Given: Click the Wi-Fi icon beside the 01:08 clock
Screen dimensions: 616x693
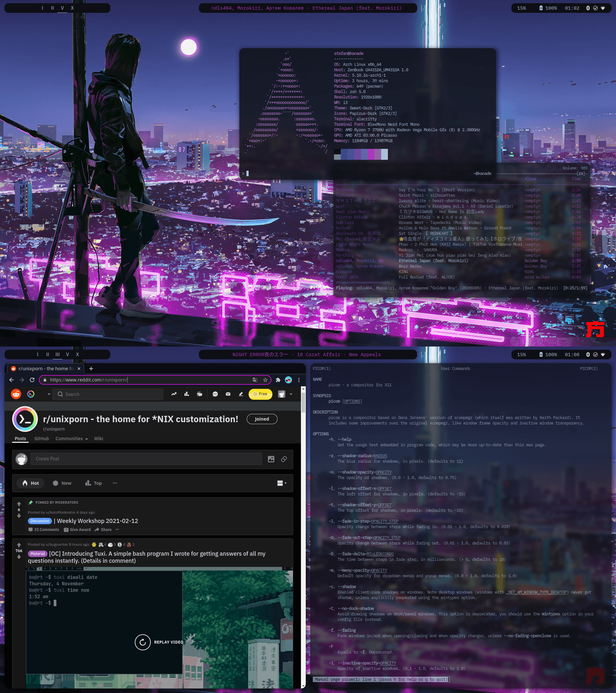Looking at the screenshot, I should point(603,354).
